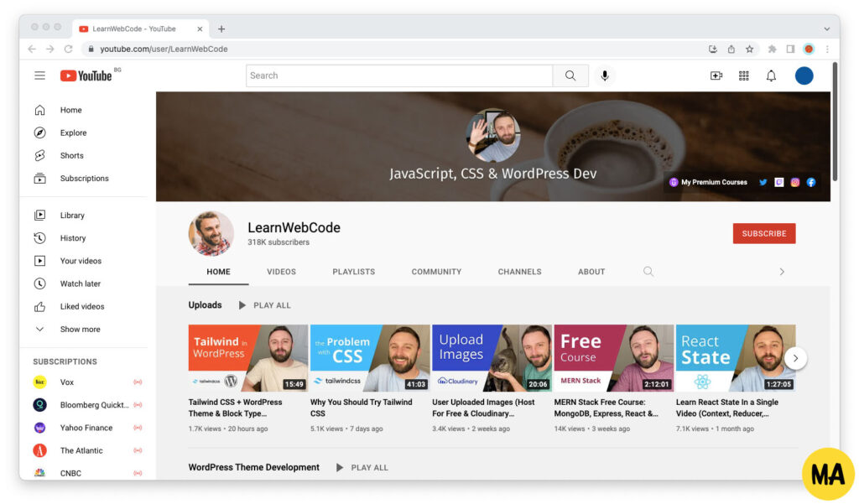Screen dimensions: 859x504
Task: Open the notifications bell
Action: point(771,75)
